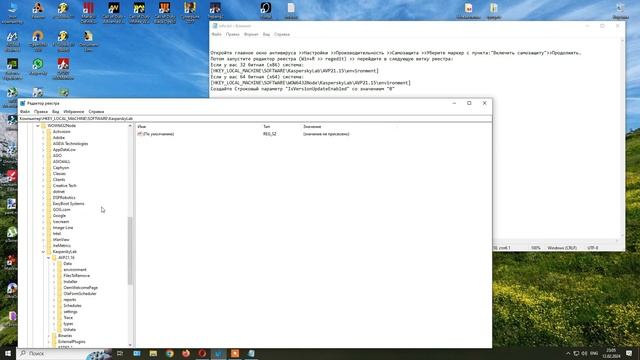
Task: Click UTF-8 in Notepad status bar
Action: 593,248
